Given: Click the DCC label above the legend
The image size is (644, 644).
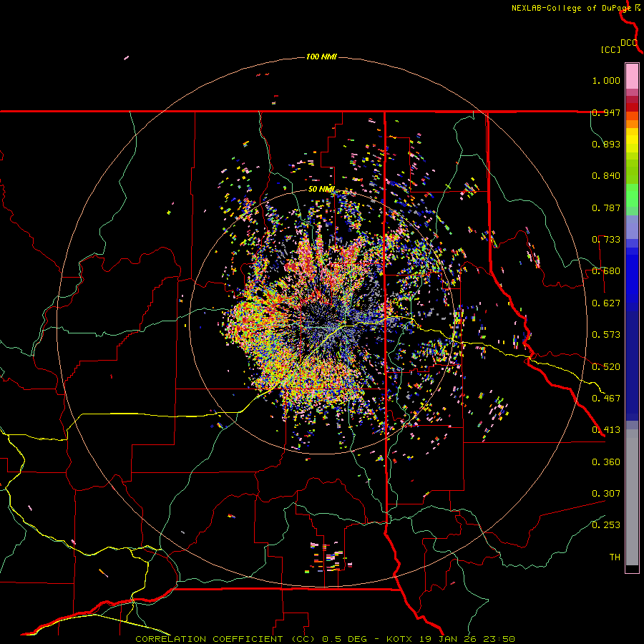Looking at the screenshot, I should [628, 43].
